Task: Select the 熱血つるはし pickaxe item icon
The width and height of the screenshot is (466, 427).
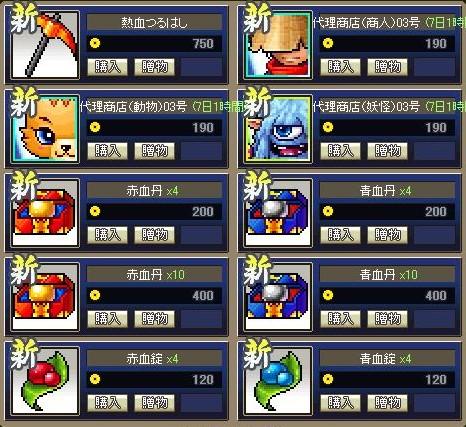Action: point(46,45)
